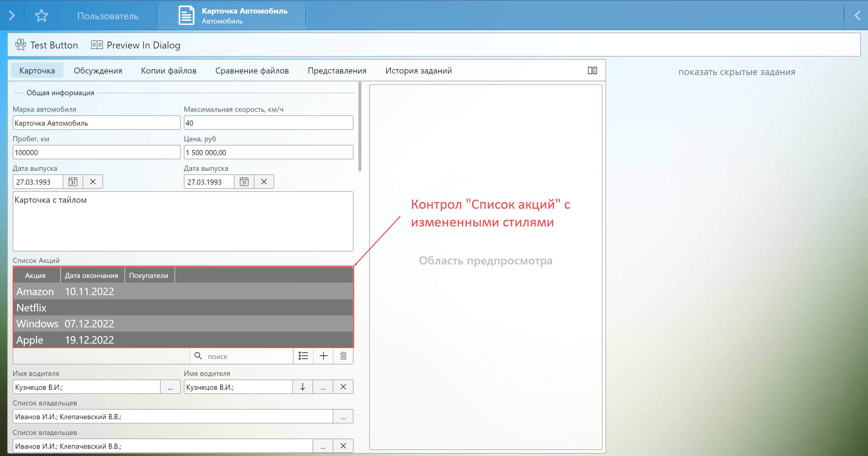The width and height of the screenshot is (868, 456).
Task: Add a new row with plus icon
Action: (x=323, y=356)
